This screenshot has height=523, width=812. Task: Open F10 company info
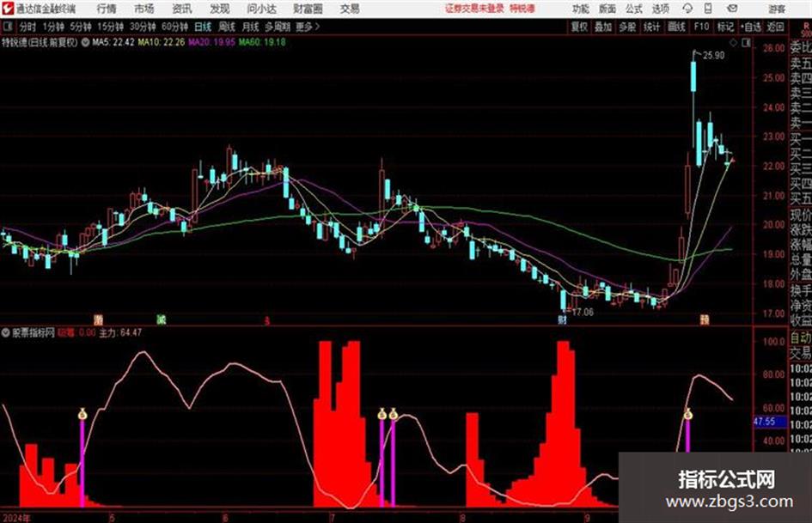tap(701, 27)
